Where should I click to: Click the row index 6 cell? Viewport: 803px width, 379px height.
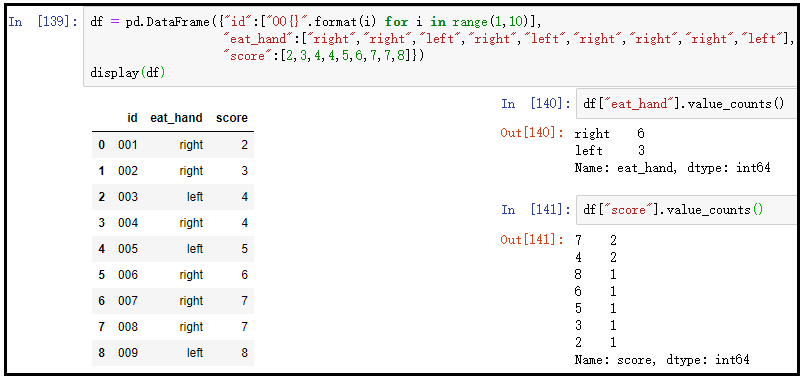pos(101,301)
